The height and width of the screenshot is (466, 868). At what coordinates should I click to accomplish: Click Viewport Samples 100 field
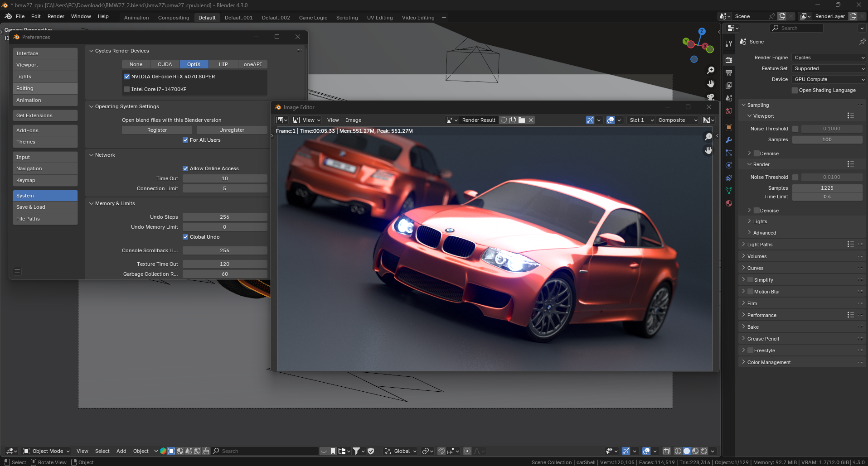point(827,139)
